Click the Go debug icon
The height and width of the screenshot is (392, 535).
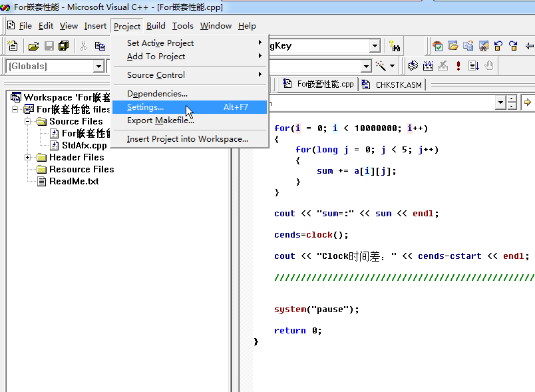click(474, 66)
